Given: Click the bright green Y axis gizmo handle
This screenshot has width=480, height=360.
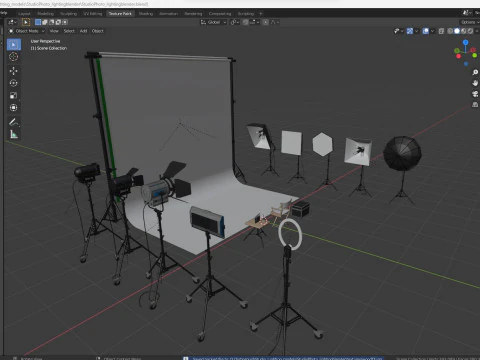Looking at the screenshot, I should [x=474, y=55].
